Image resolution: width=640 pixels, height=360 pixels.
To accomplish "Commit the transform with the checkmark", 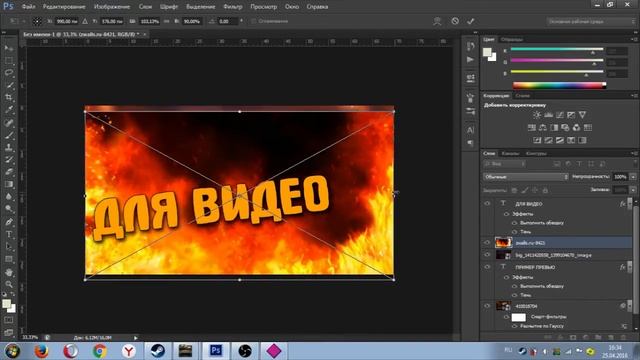I will pyautogui.click(x=471, y=21).
